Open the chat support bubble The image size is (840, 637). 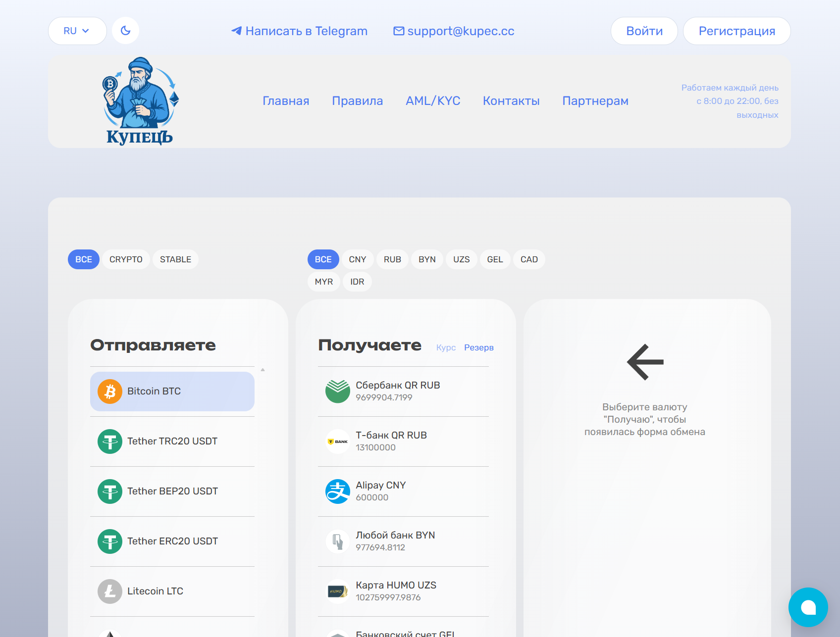tap(809, 607)
